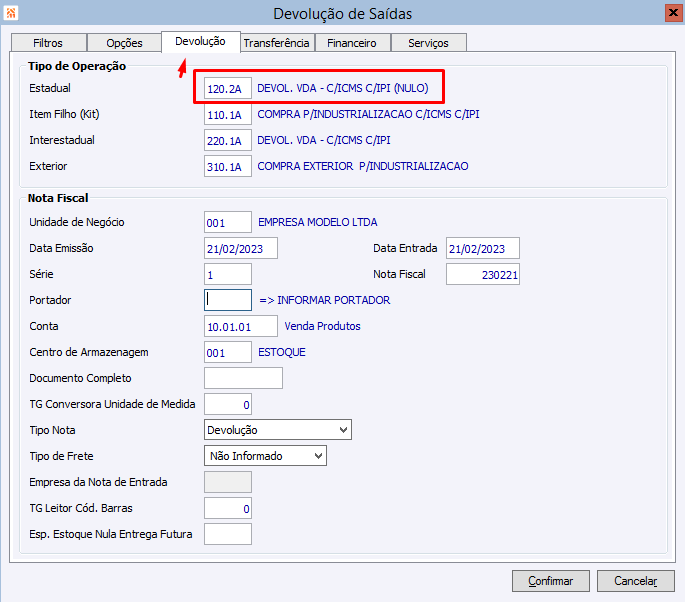Click the Conta field with 10.01.01

(x=241, y=326)
